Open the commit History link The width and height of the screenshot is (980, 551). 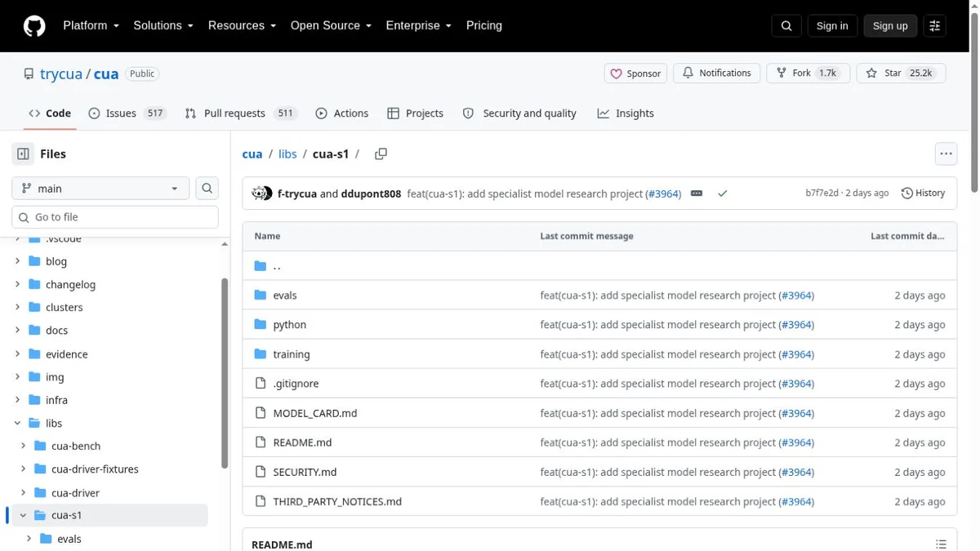(x=924, y=193)
